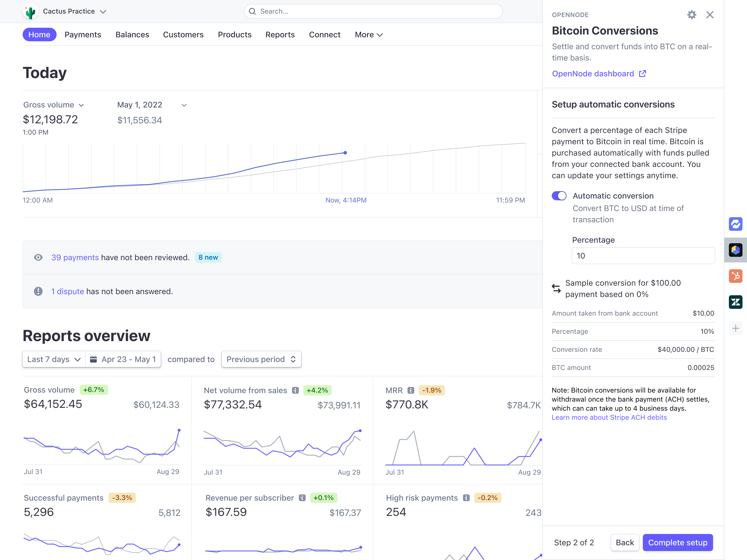
Task: Open the OpenNode app sidebar icon
Action: tap(736, 250)
